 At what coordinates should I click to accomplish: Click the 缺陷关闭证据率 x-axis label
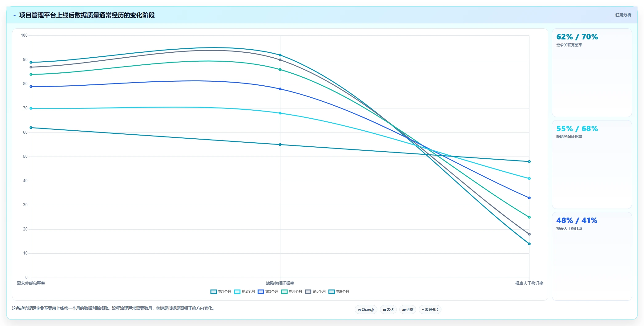click(x=280, y=283)
